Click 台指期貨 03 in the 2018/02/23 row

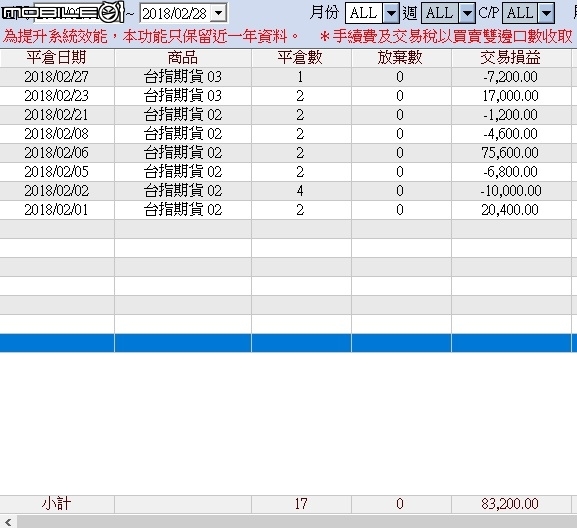coord(183,96)
